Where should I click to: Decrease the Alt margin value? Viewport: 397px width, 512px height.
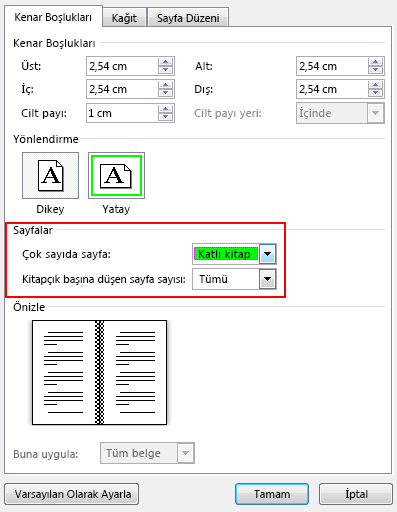376,70
